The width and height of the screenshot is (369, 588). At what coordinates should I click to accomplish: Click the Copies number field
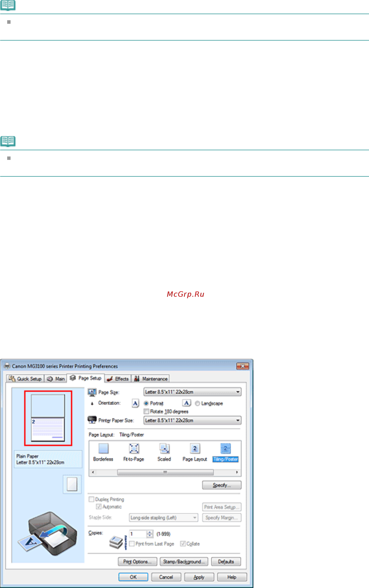pos(138,534)
